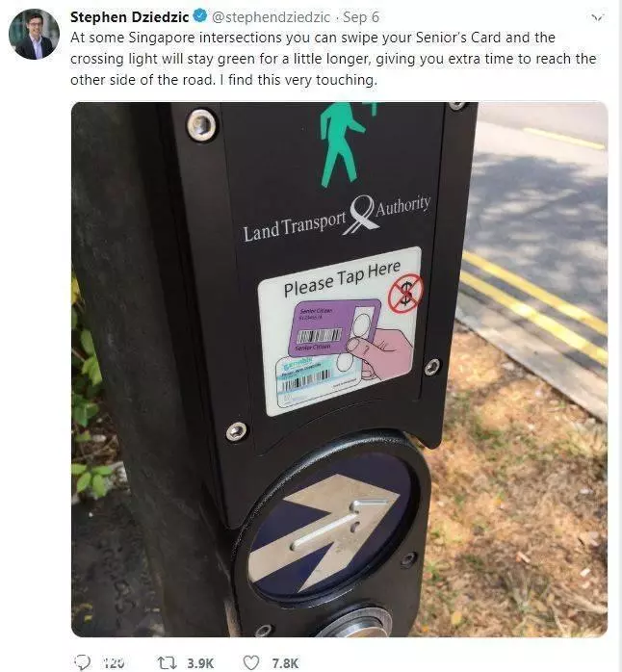Click the Please Tap Here sticker in photo
622x672 pixels.
340,331
